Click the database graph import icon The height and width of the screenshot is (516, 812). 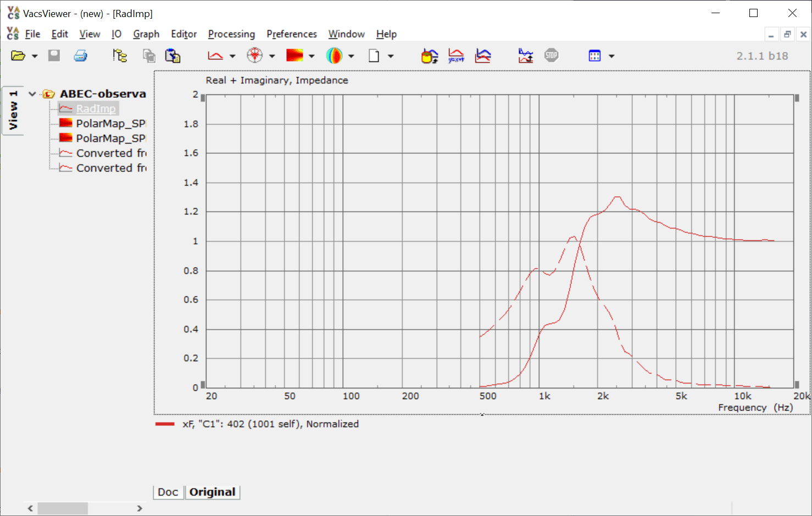(430, 56)
